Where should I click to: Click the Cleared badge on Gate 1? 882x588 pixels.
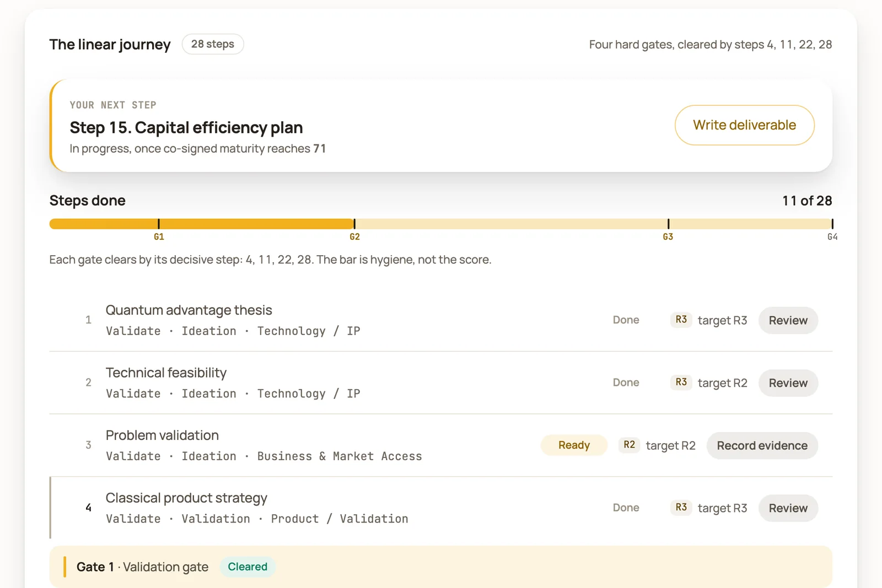(248, 567)
